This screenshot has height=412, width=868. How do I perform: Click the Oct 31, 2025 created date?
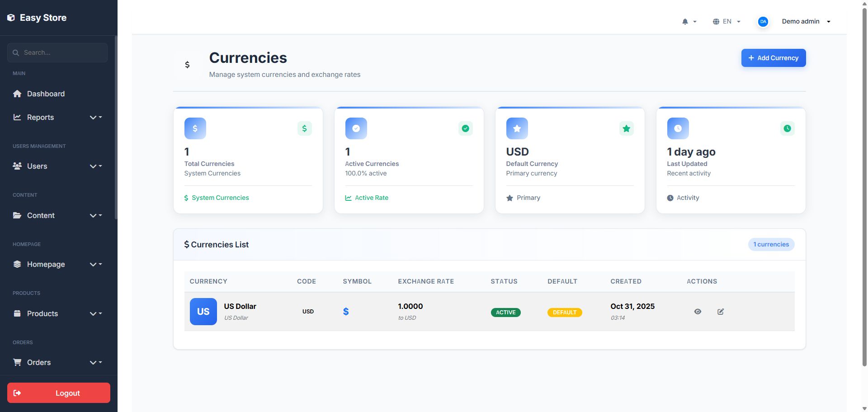point(632,306)
